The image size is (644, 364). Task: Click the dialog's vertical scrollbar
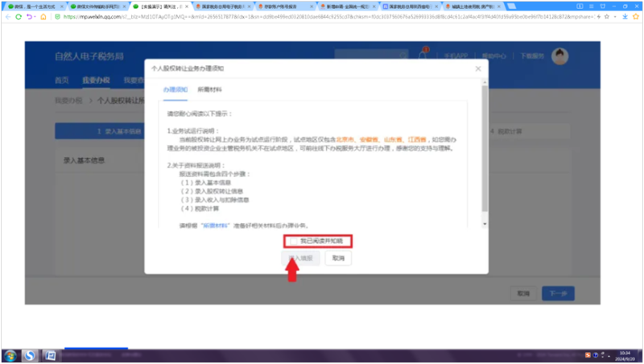pos(484,145)
